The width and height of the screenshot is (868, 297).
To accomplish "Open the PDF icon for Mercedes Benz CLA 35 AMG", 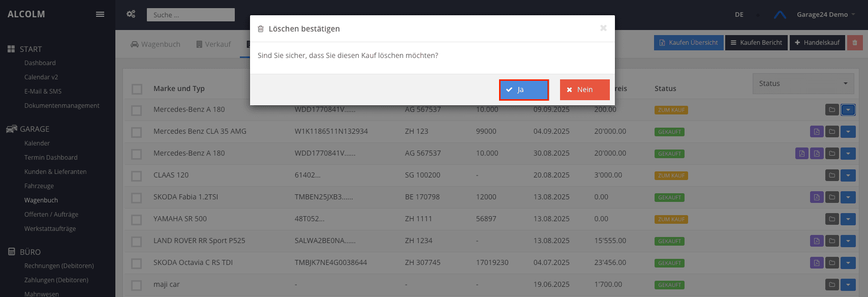I will [817, 132].
